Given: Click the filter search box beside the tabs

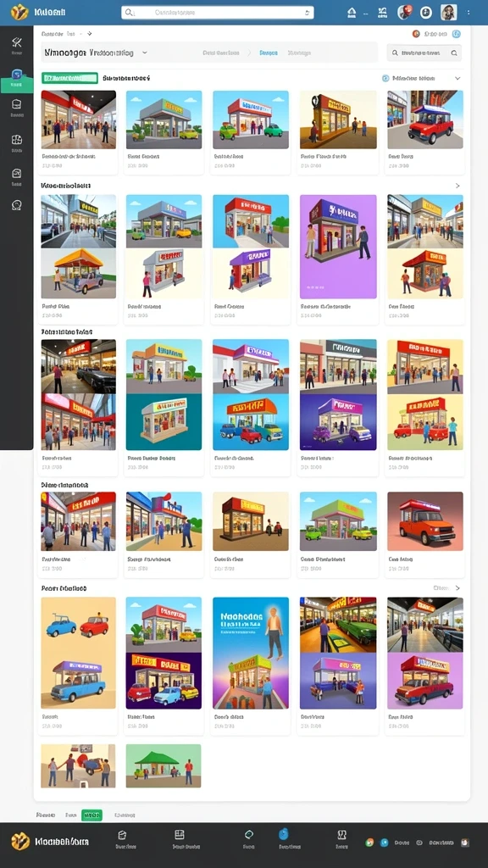Looking at the screenshot, I should click(424, 53).
